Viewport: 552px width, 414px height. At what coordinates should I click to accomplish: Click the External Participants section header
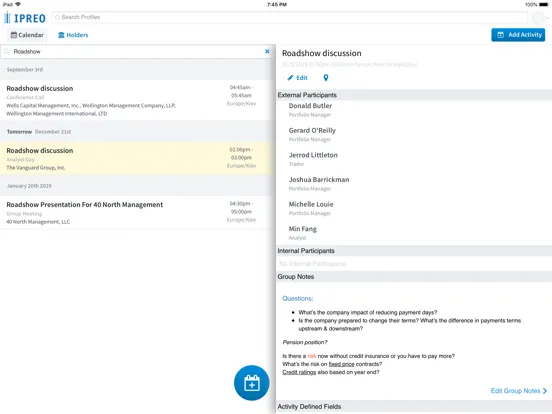point(414,95)
